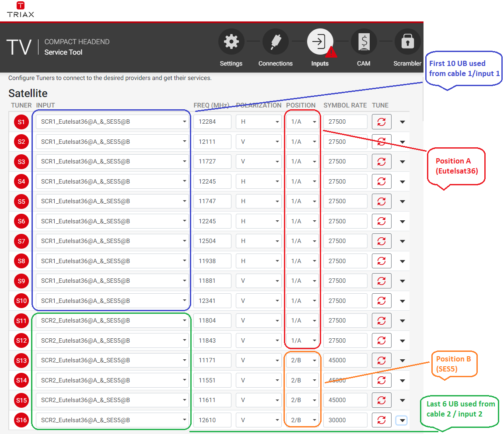This screenshot has height=434, width=504.
Task: Expand details arrow for tuner S16 row
Action: point(402,420)
